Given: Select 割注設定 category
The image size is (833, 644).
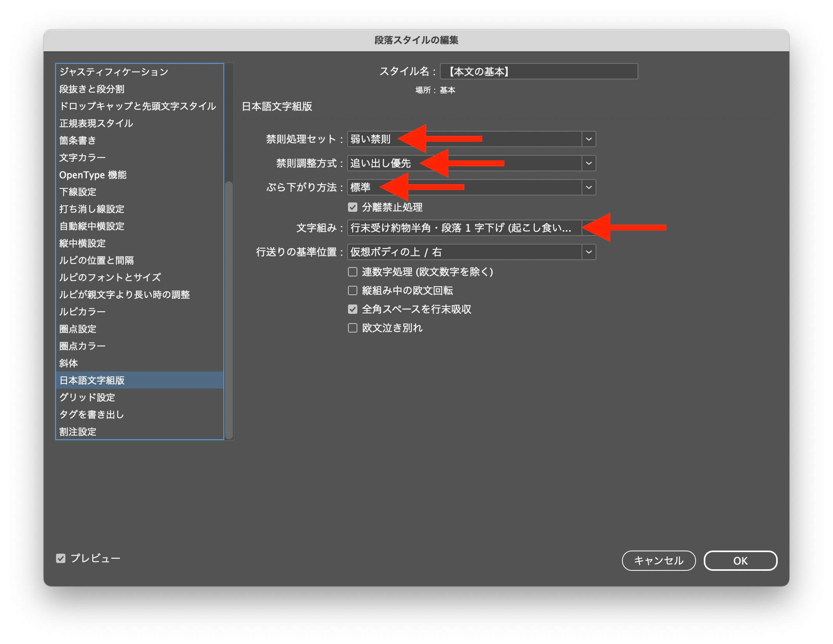Looking at the screenshot, I should pos(78,431).
